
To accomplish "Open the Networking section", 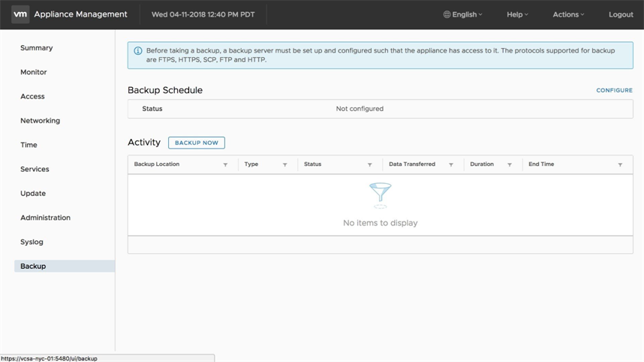I will click(41, 121).
